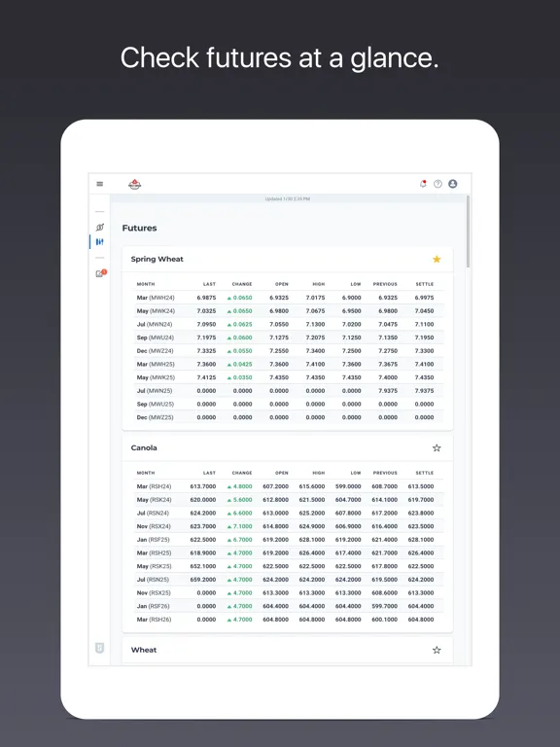The height and width of the screenshot is (747, 560).
Task: Select Canola Jul (RSN24) row
Action: tap(288, 514)
